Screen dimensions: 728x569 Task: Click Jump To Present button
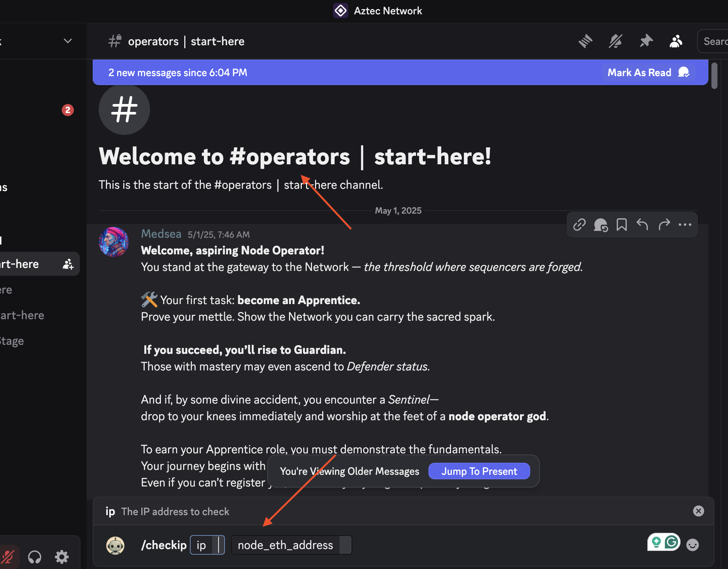[479, 471]
